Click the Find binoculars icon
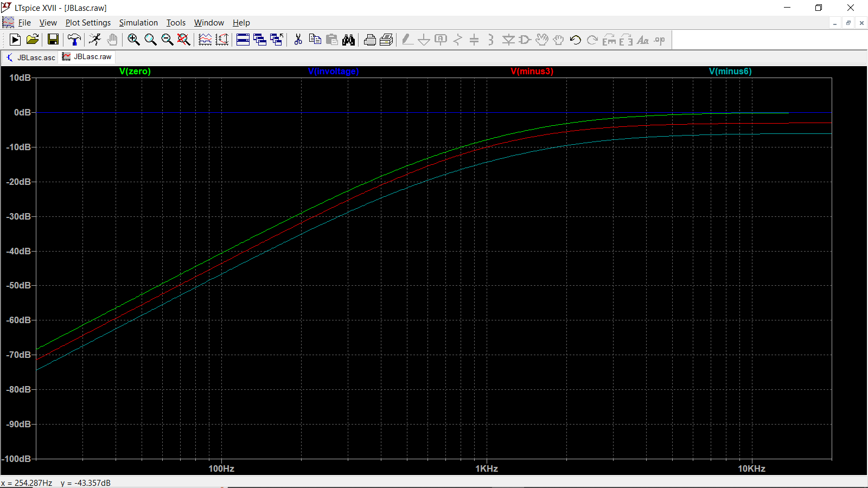The height and width of the screenshot is (488, 868). pyautogui.click(x=348, y=40)
